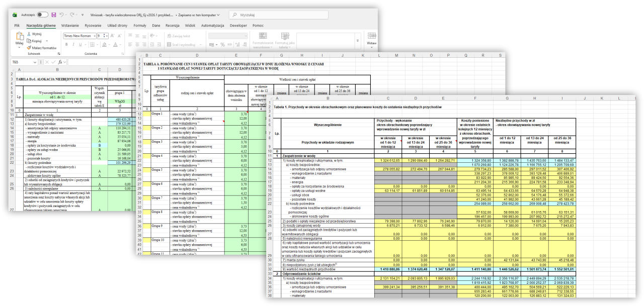Toggle italic formatting button
Image resolution: width=644 pixels, height=306 pixels.
tap(73, 45)
